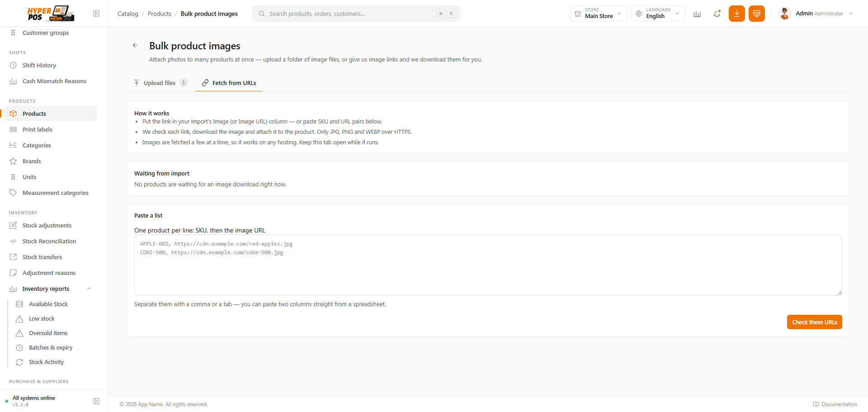Click the Oversold items warning icon
Viewport: 868px width, 412px height.
pyautogui.click(x=19, y=333)
